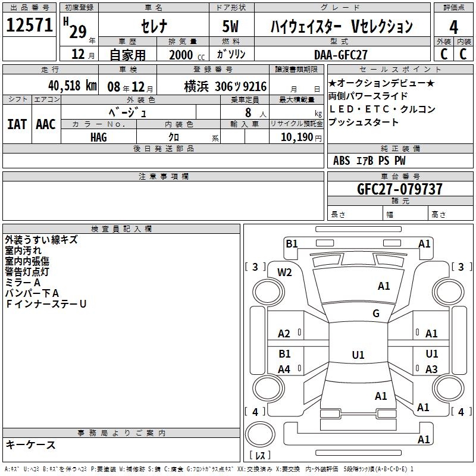Viewport: 476px width, 476px height.
Task: Click the air conditioner value AAC
Action: tap(46, 124)
